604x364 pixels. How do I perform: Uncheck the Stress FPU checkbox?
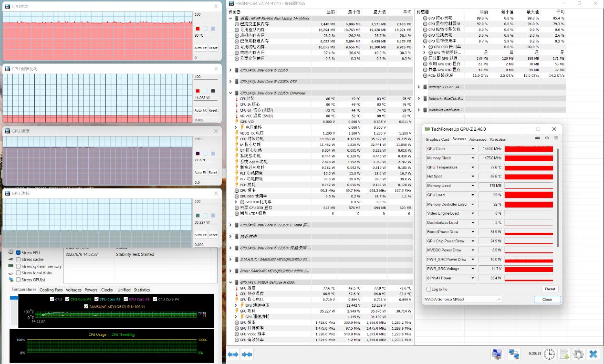(19, 253)
